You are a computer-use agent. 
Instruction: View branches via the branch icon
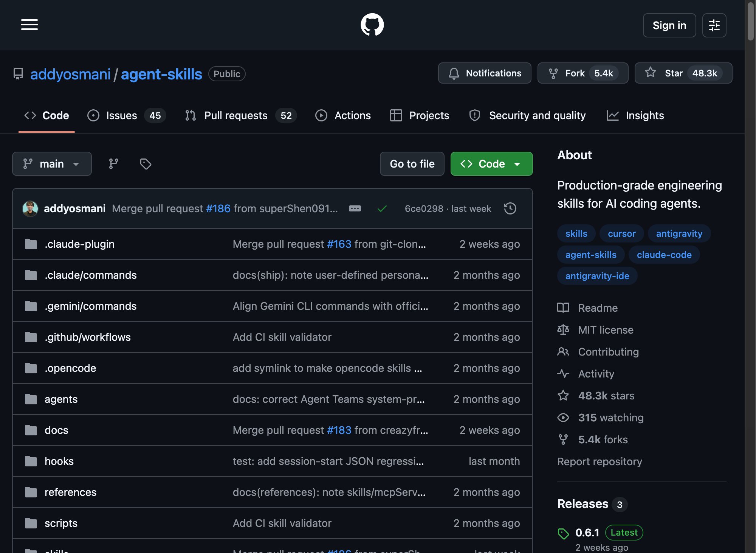[113, 164]
